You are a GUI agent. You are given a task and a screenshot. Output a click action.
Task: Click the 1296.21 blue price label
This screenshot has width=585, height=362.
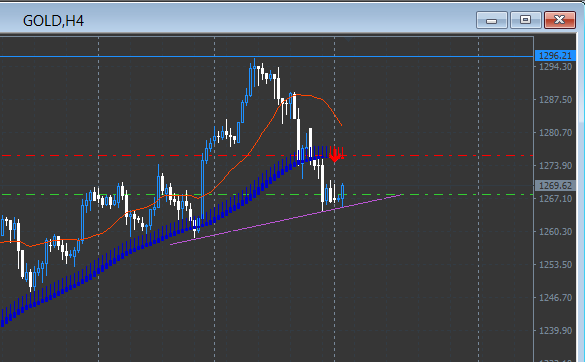click(x=555, y=56)
